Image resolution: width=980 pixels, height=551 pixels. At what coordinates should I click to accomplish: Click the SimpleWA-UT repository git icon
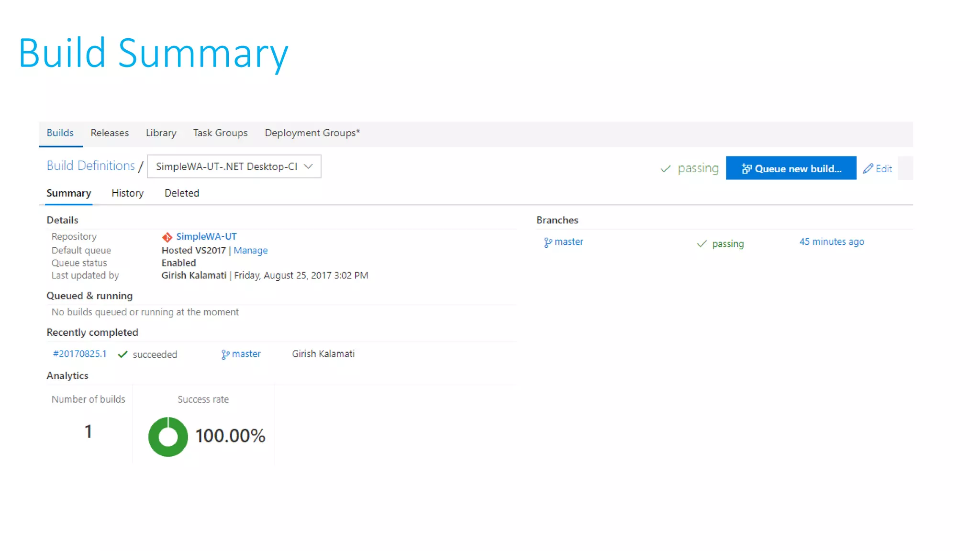pos(167,237)
